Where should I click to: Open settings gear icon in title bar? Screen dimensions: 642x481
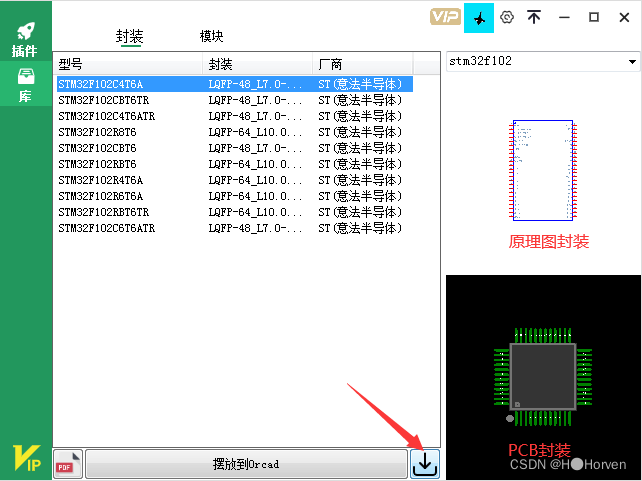[506, 17]
